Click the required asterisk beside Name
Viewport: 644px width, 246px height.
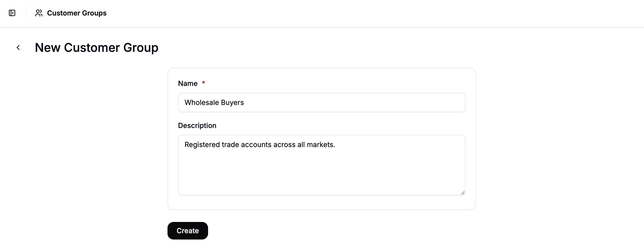click(204, 83)
